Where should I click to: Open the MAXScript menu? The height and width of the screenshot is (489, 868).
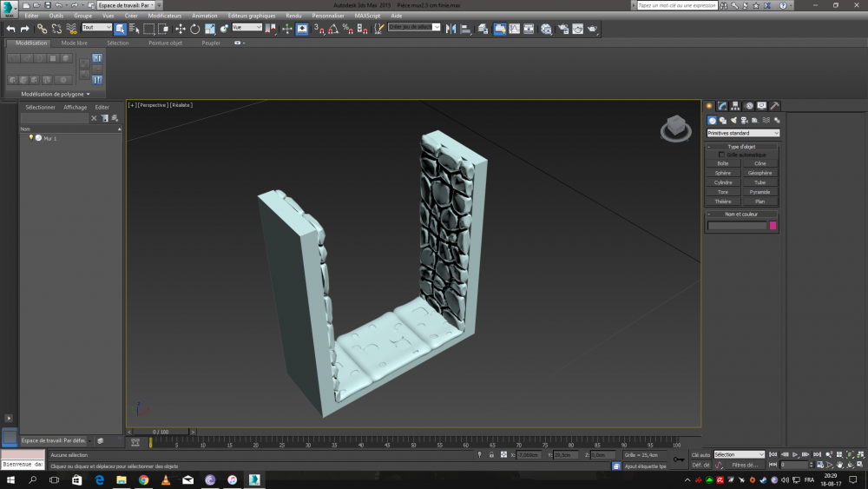click(x=367, y=16)
